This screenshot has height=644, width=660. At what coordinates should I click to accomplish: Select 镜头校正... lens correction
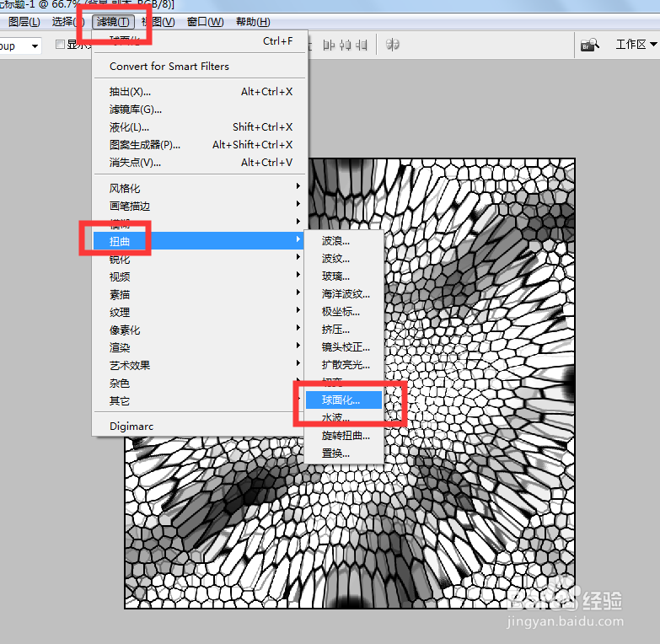(344, 346)
